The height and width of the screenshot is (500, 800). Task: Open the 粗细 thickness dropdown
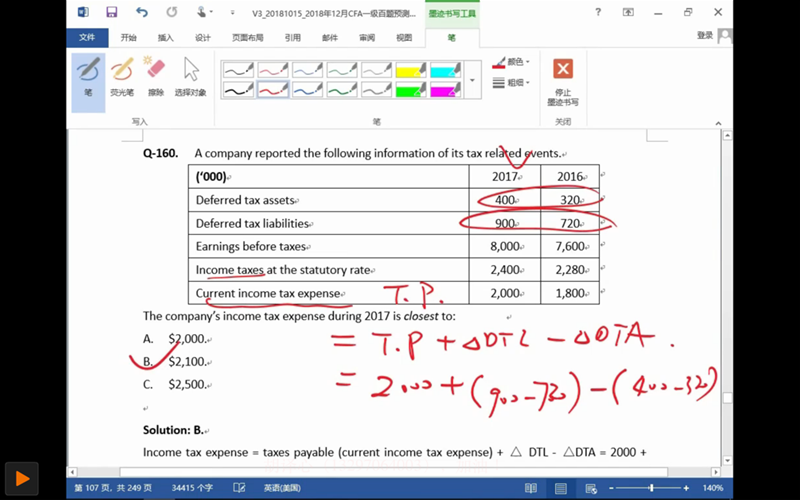click(512, 83)
